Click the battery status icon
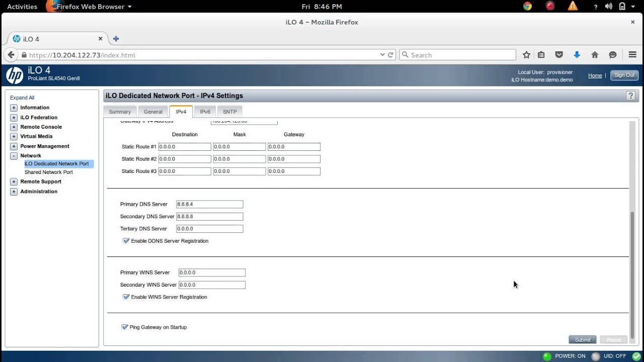The image size is (644, 362). pos(622,7)
